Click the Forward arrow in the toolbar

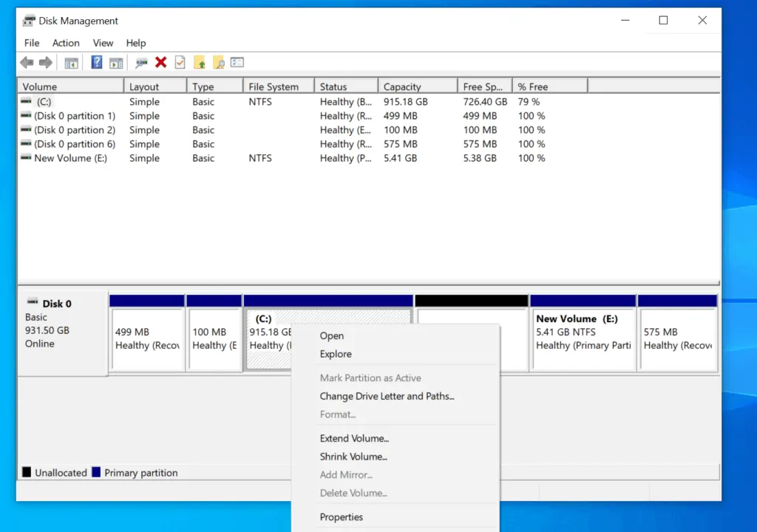click(x=46, y=62)
